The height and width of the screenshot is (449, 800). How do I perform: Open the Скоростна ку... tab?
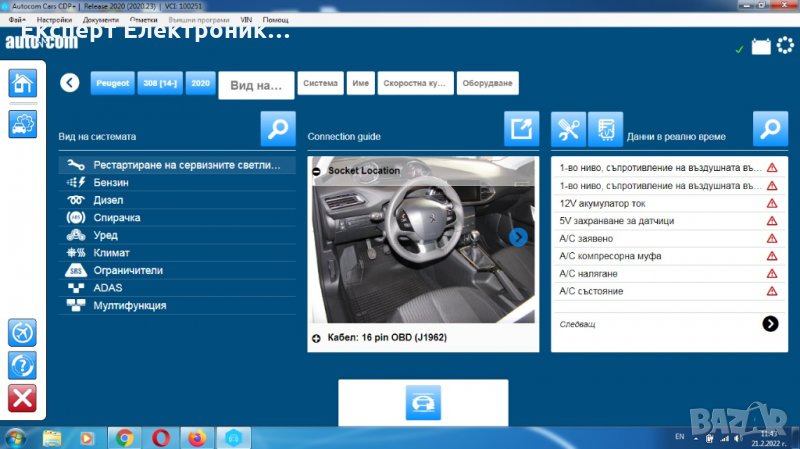click(x=415, y=83)
